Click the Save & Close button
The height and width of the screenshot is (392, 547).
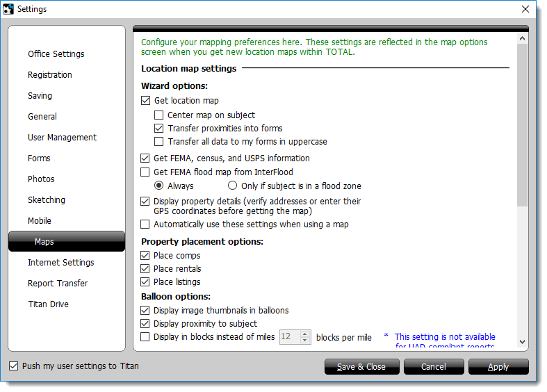361,367
